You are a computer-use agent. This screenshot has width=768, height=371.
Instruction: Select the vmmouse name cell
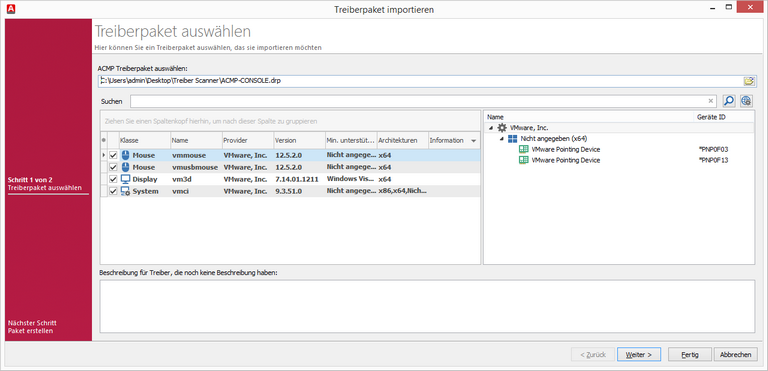click(196, 155)
